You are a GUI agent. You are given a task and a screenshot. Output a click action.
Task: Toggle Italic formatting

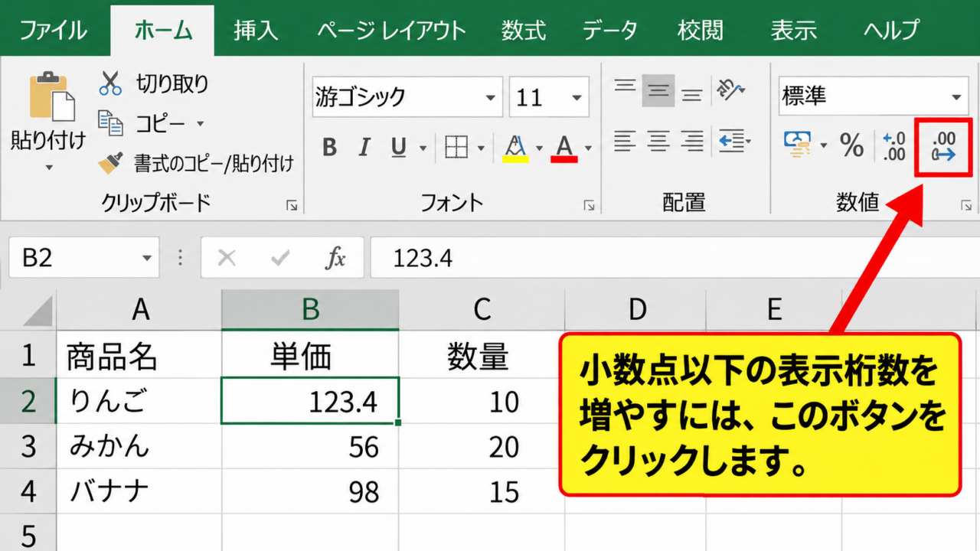click(x=364, y=147)
